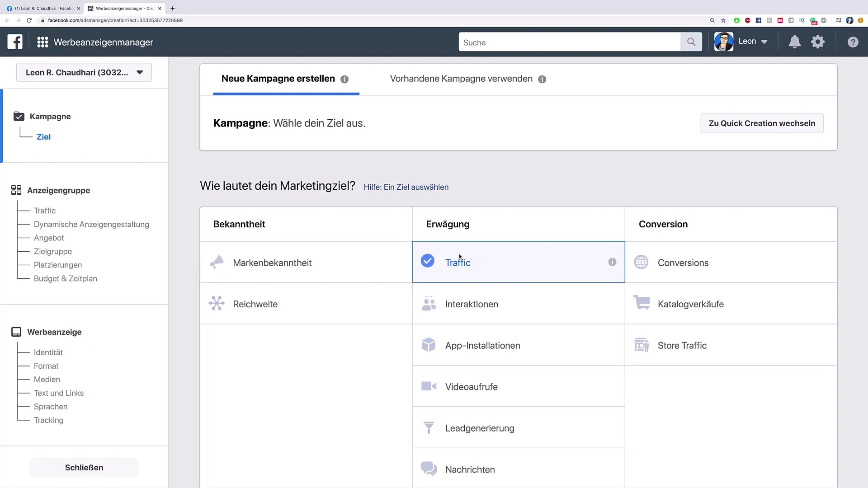The image size is (868, 488).
Task: Switch to Neue Kampagne erstellen tab
Action: (x=278, y=78)
